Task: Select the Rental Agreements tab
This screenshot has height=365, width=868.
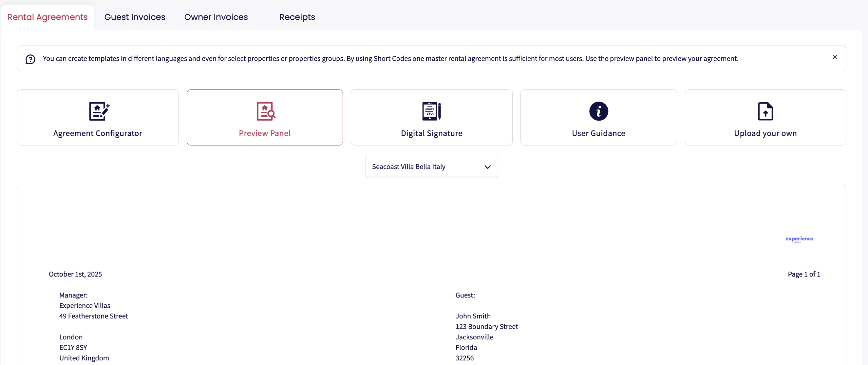Action: pyautogui.click(x=47, y=17)
